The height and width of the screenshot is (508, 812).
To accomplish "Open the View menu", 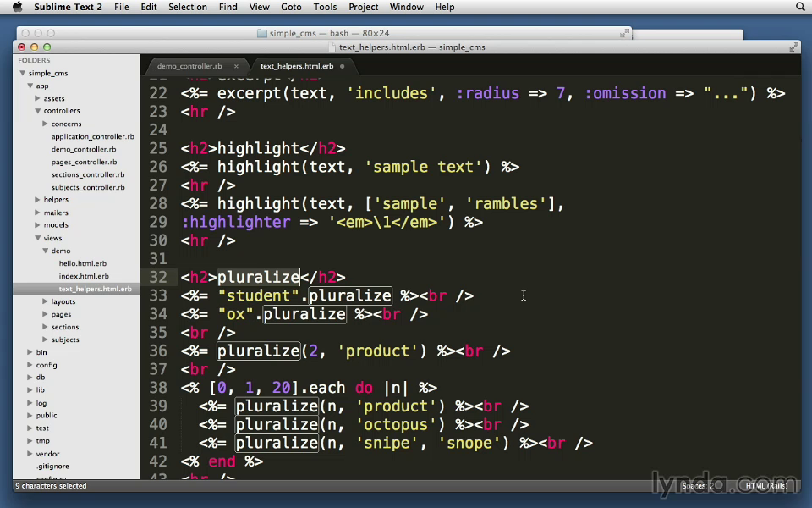I will click(x=259, y=7).
